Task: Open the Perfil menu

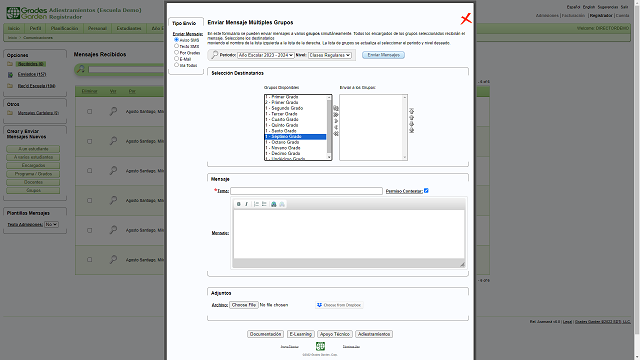Action: coord(36,29)
